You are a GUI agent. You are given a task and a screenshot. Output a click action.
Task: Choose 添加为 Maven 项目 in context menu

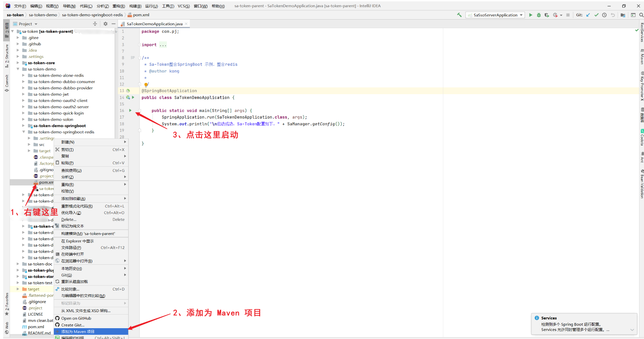91,331
